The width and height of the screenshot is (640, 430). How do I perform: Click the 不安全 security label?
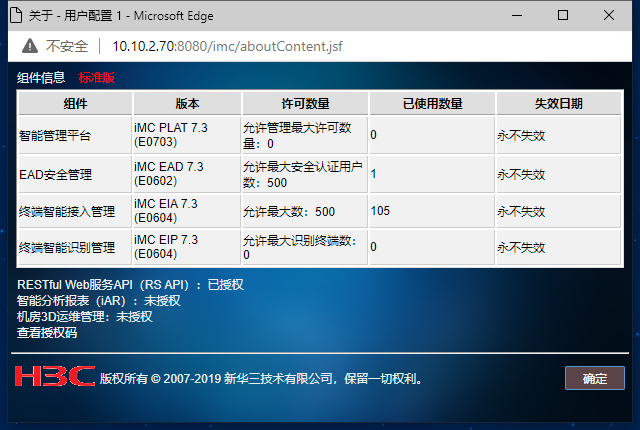click(67, 47)
